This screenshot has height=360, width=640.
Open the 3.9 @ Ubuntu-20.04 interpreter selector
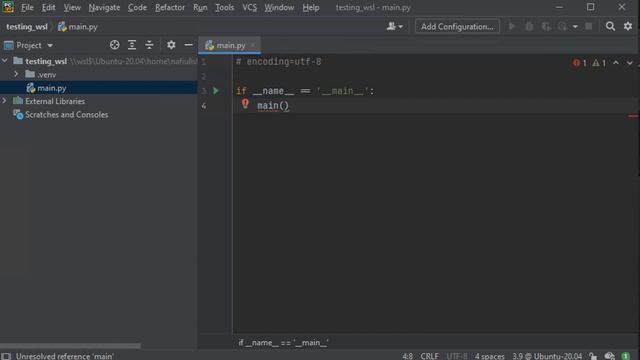click(x=547, y=356)
